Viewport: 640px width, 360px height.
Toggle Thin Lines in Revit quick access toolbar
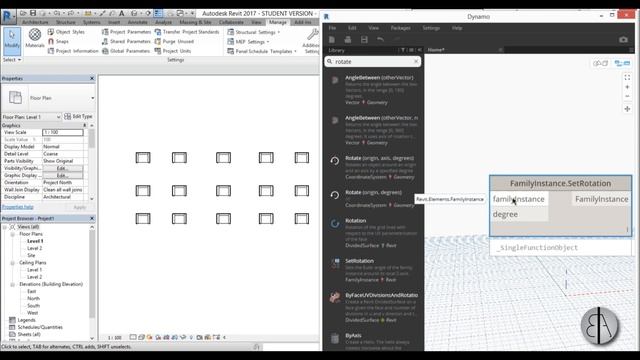(158, 13)
